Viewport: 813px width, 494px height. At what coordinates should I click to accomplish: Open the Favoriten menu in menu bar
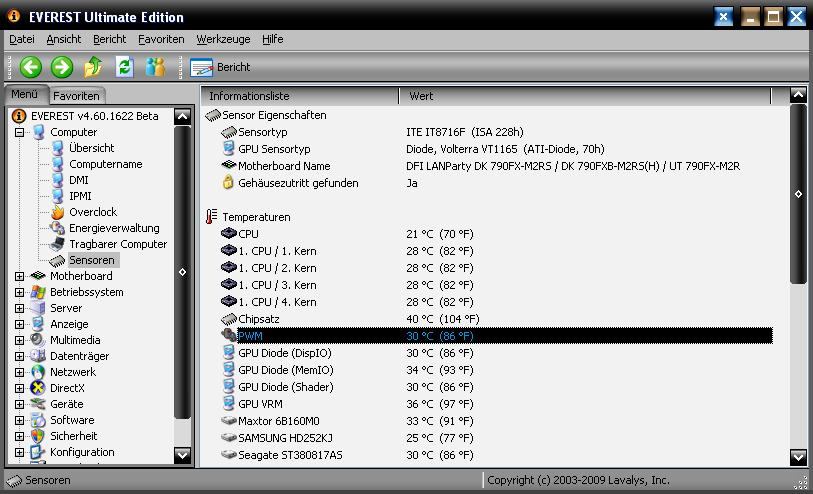point(161,39)
